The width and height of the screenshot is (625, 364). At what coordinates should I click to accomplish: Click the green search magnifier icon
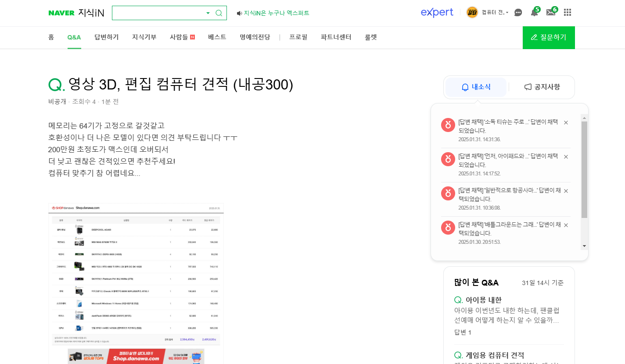pos(219,13)
